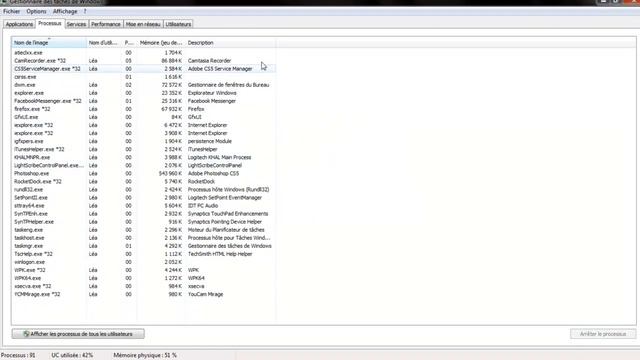Click the Arrêter le processus button
640x360 pixels.
click(603, 334)
